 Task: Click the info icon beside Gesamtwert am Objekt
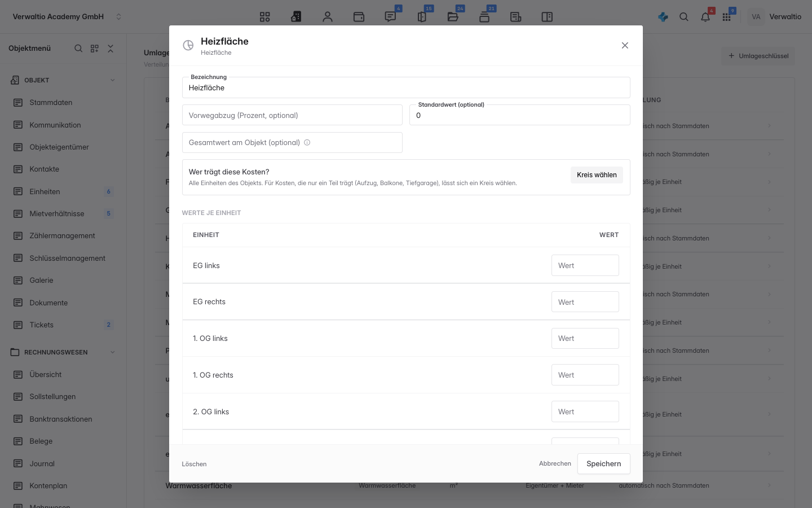pyautogui.click(x=307, y=143)
